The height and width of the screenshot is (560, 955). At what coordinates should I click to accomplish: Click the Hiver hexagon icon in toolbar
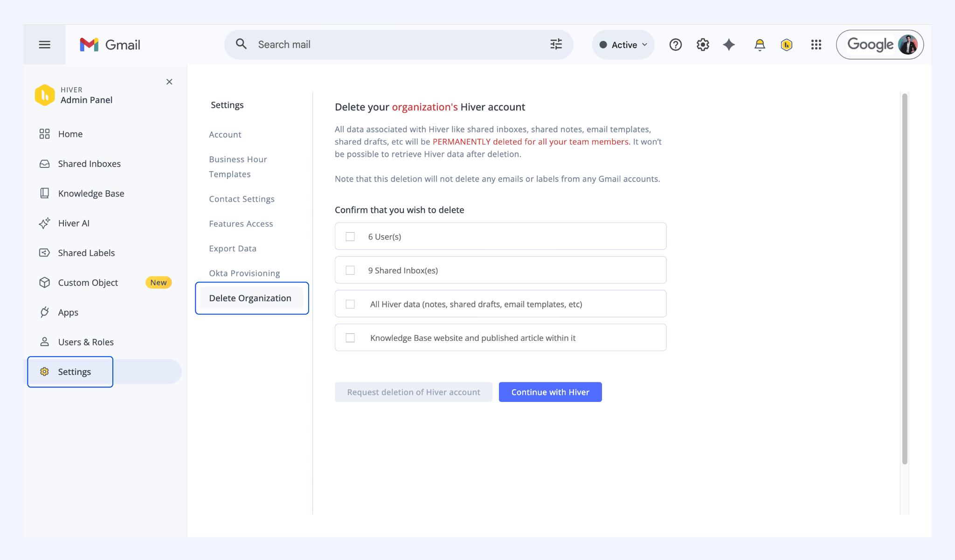tap(787, 45)
